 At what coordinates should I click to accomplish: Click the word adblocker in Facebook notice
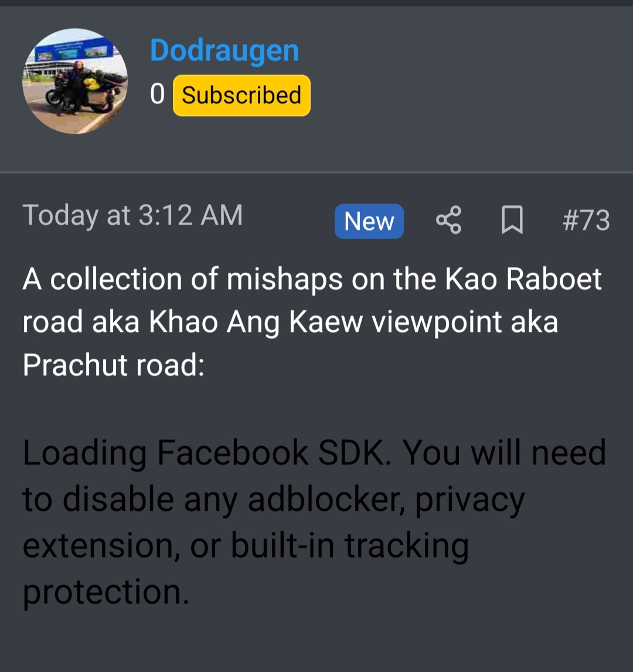(326, 499)
